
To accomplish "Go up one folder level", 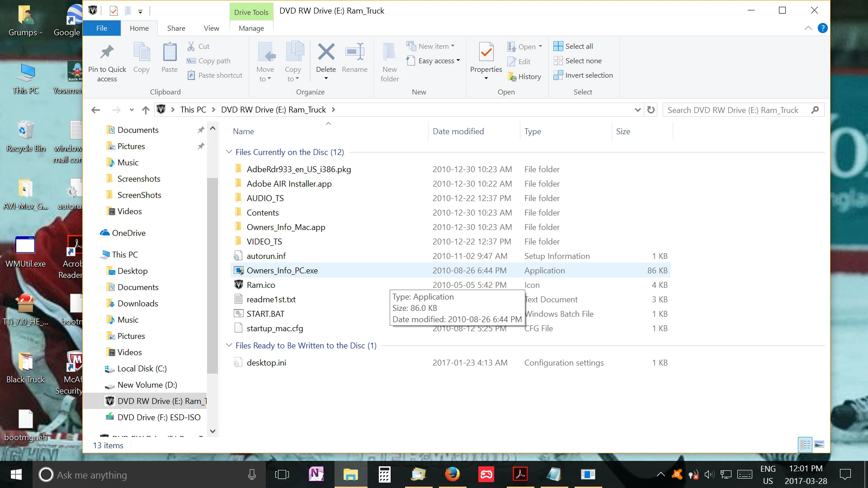I will (x=146, y=110).
